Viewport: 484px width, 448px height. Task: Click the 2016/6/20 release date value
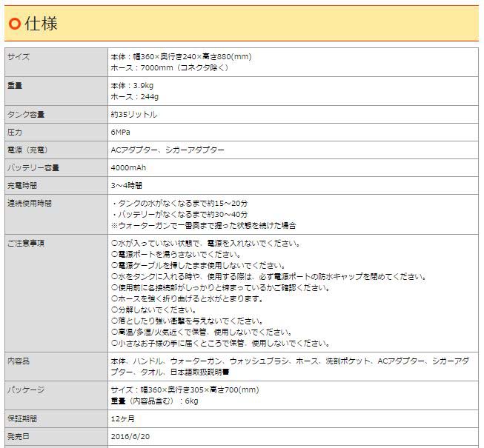pos(130,437)
